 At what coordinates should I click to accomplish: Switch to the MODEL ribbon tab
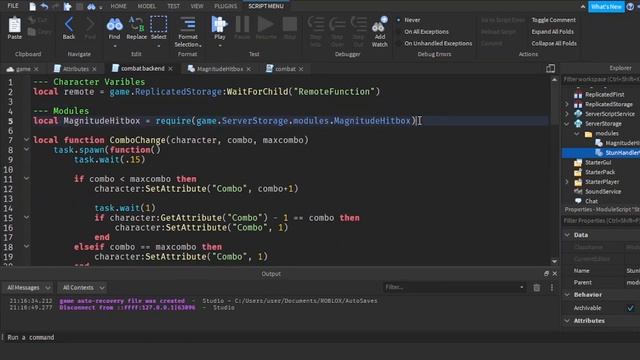click(x=147, y=6)
